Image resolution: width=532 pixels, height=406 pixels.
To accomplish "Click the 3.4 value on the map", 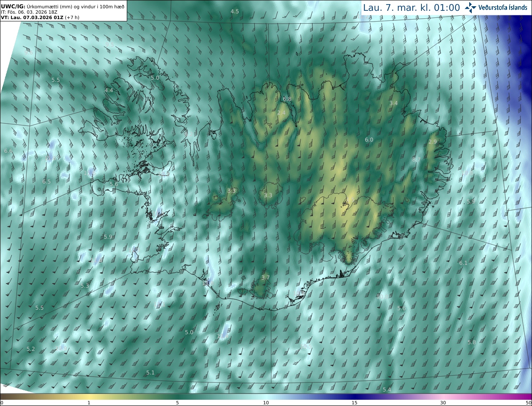I will click(x=394, y=103).
